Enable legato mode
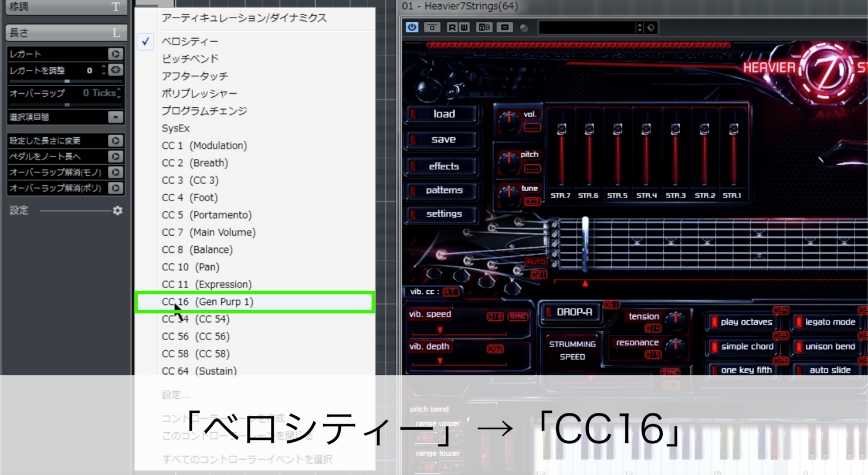 [x=827, y=322]
